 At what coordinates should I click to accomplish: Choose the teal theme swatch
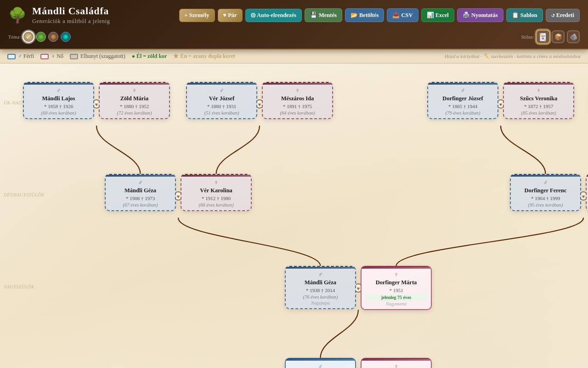point(66,37)
